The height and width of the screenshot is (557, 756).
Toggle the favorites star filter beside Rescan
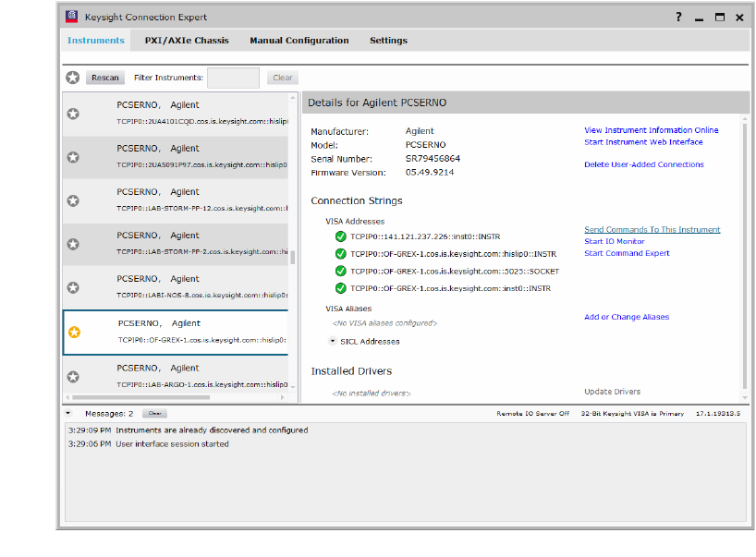[73, 78]
